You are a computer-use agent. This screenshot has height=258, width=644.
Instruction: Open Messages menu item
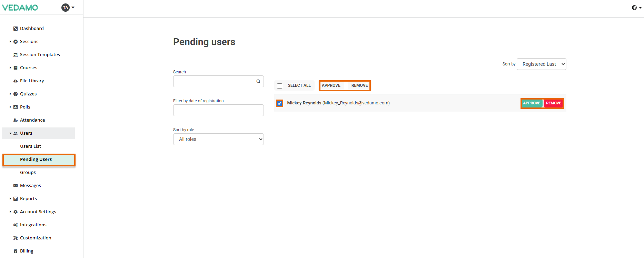30,186
